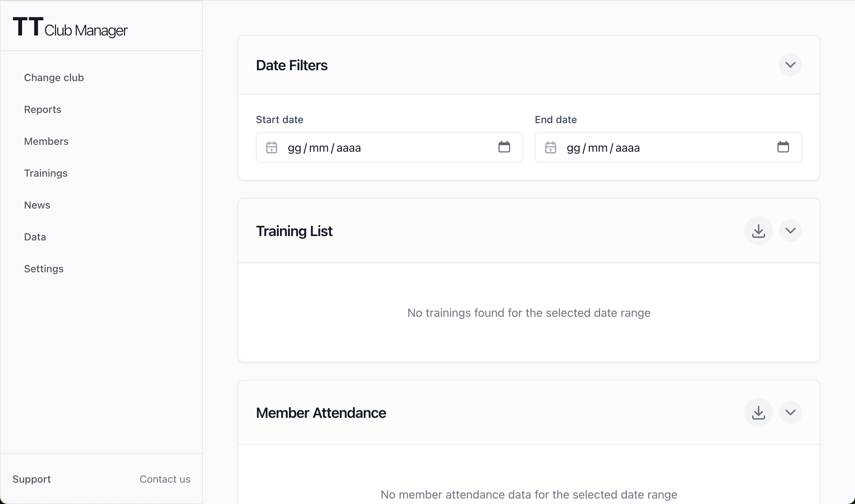855x504 pixels.
Task: Click the TT Club Manager logo
Action: click(x=70, y=28)
